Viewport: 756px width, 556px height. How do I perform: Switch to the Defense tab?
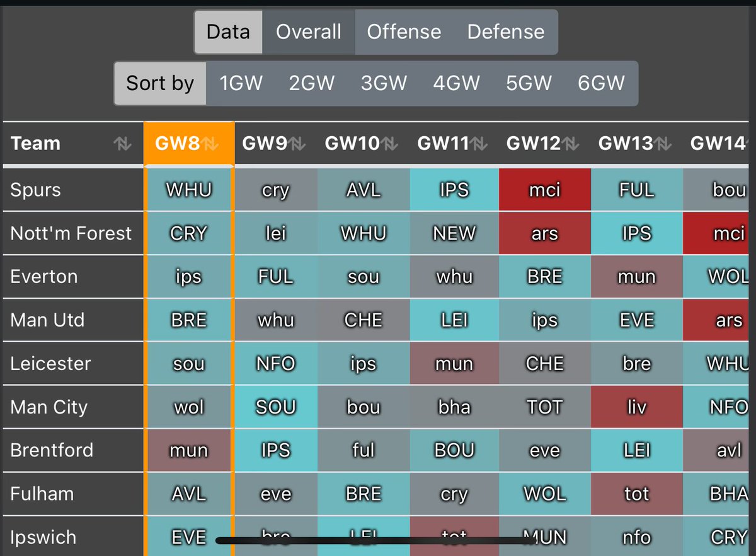506,32
